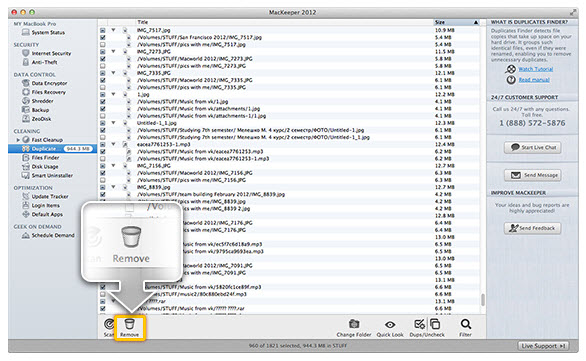Image resolution: width=586 pixels, height=361 pixels.
Task: Collapse the IMG_7273.JPG group
Action: 113,52
